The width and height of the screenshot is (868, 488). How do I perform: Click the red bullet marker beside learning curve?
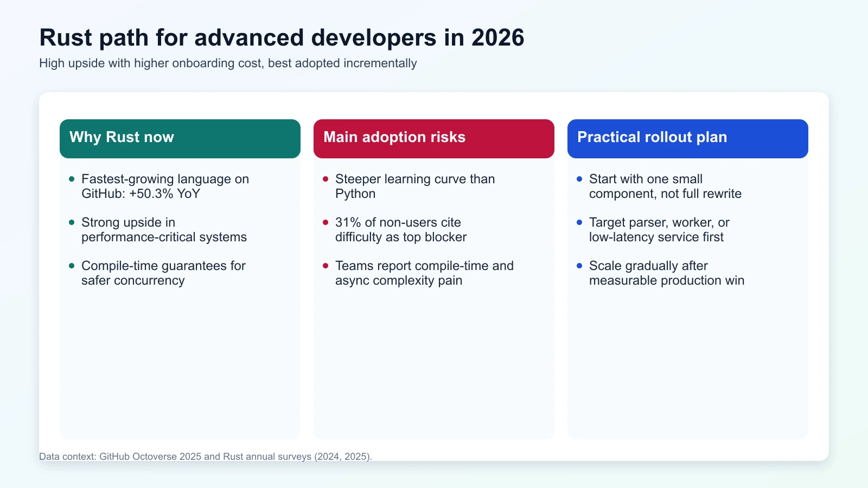tap(325, 178)
